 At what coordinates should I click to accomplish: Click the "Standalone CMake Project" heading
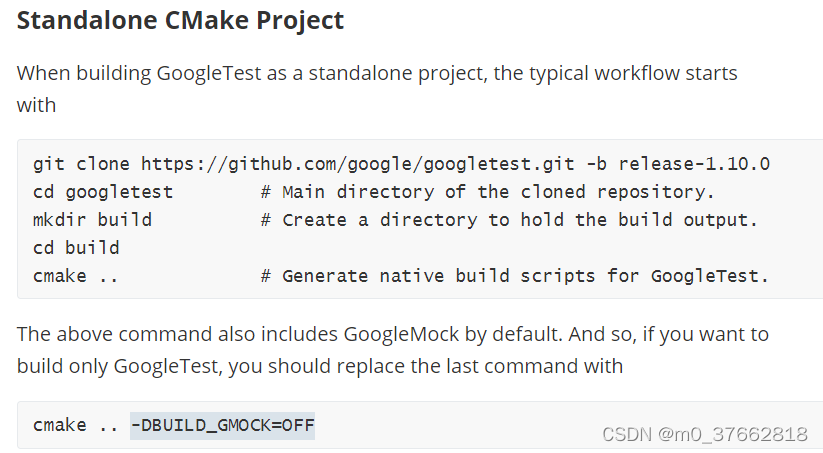[x=181, y=20]
